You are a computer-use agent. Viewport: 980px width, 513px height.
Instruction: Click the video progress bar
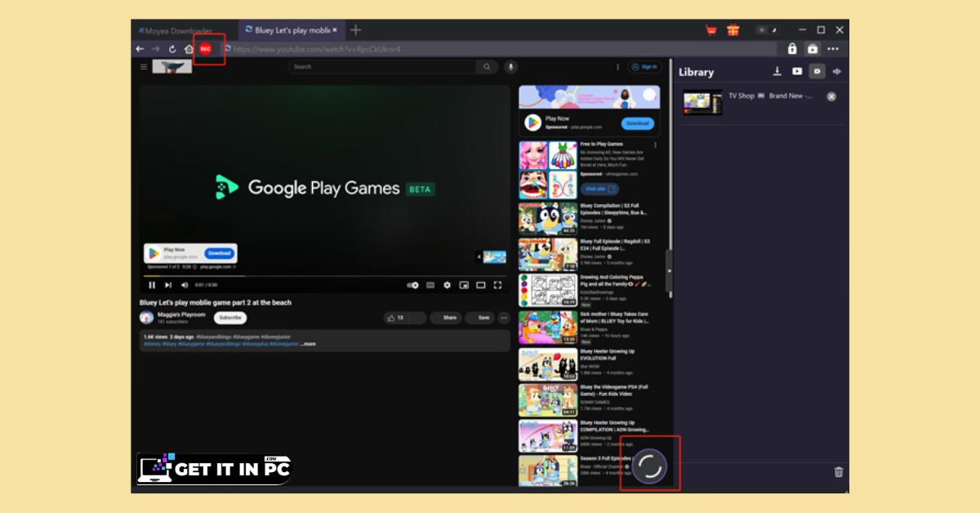324,276
